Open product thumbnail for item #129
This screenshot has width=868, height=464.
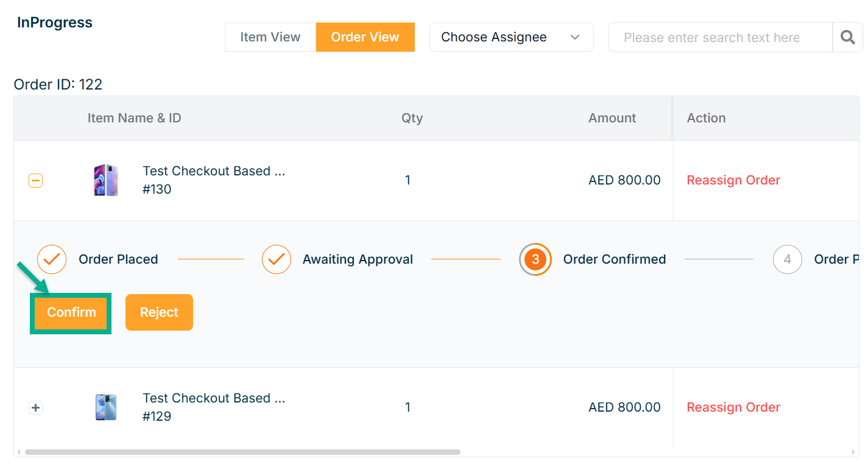point(106,407)
